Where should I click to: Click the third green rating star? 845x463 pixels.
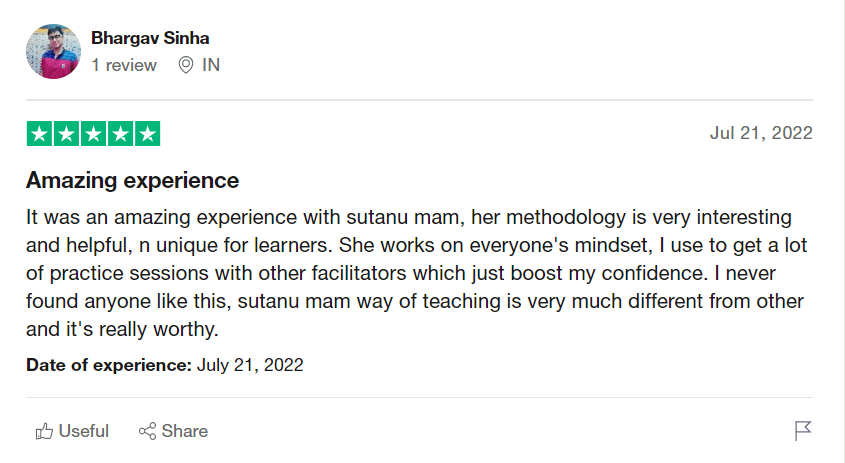click(x=93, y=134)
